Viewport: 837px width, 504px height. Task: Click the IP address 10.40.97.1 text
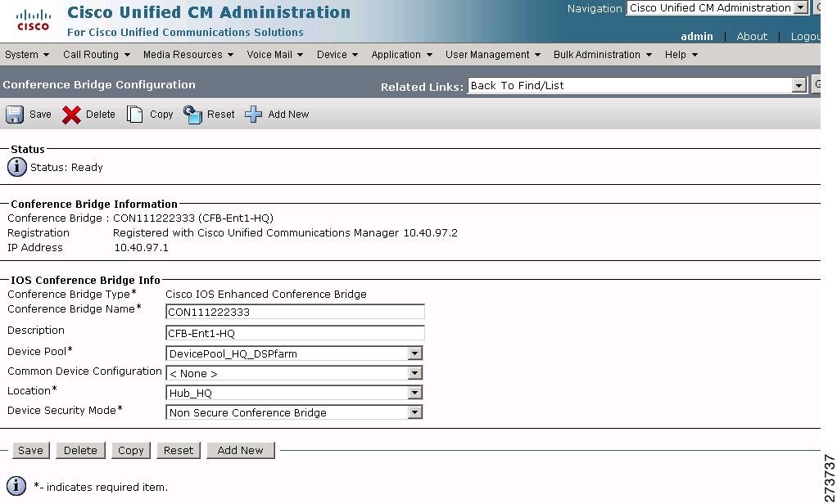142,247
